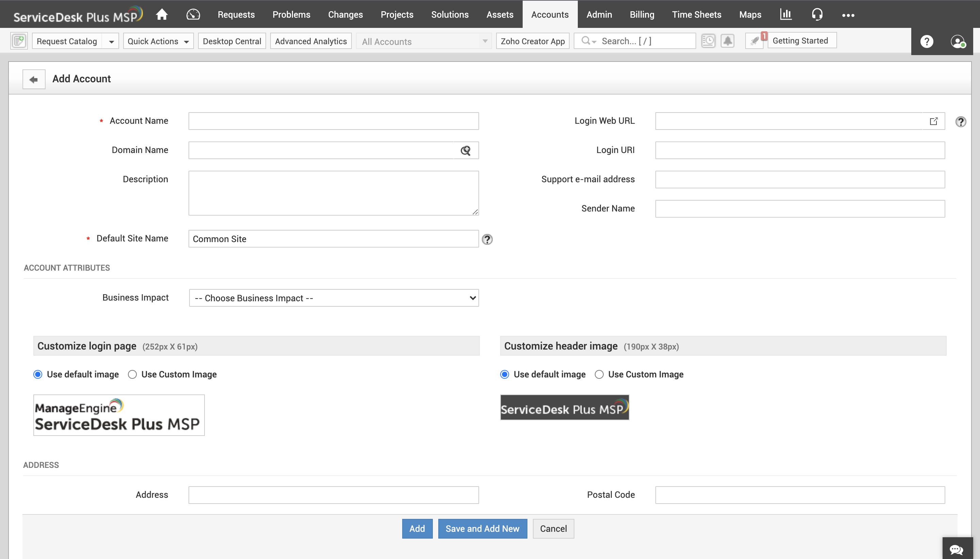The height and width of the screenshot is (559, 980).
Task: Expand the Business Impact dropdown
Action: pyautogui.click(x=334, y=298)
